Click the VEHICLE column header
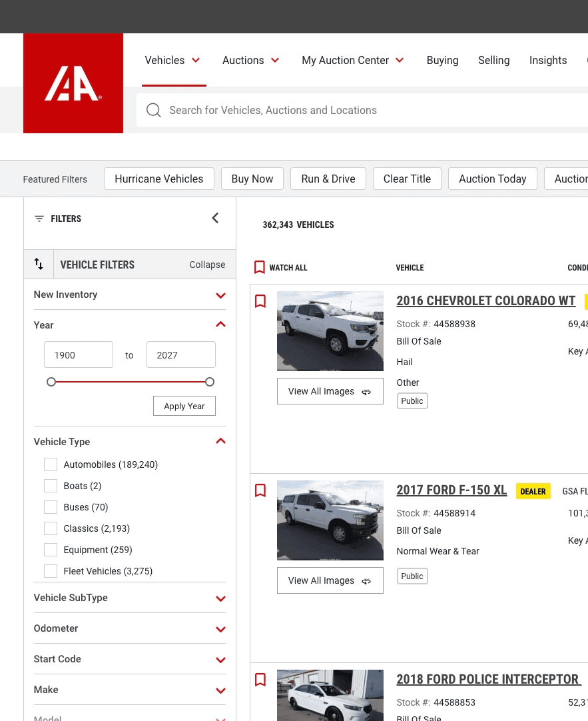588x721 pixels. click(x=410, y=268)
